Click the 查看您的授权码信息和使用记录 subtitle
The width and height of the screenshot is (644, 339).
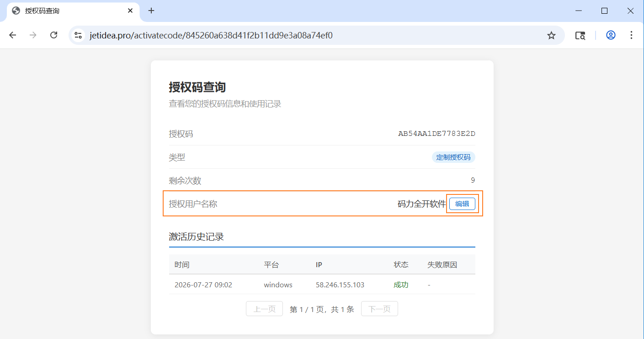[225, 104]
